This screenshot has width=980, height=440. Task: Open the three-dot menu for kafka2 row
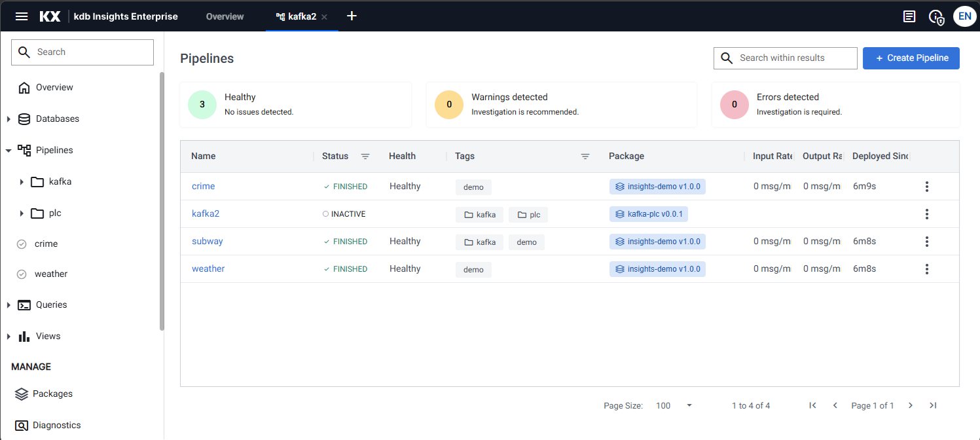(927, 214)
